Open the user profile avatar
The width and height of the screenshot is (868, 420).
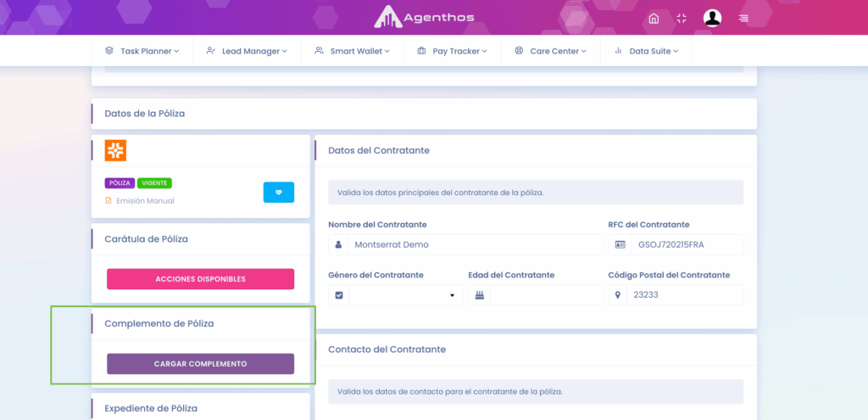click(712, 18)
